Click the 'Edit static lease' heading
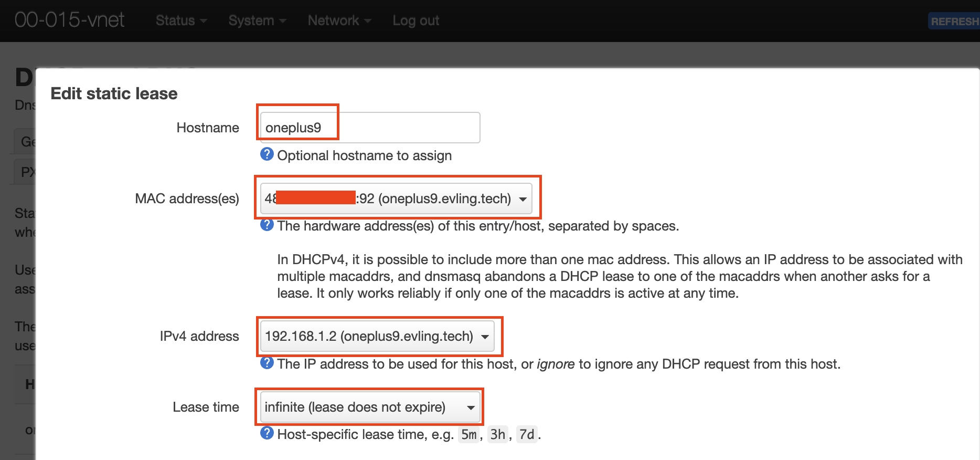 pos(114,93)
